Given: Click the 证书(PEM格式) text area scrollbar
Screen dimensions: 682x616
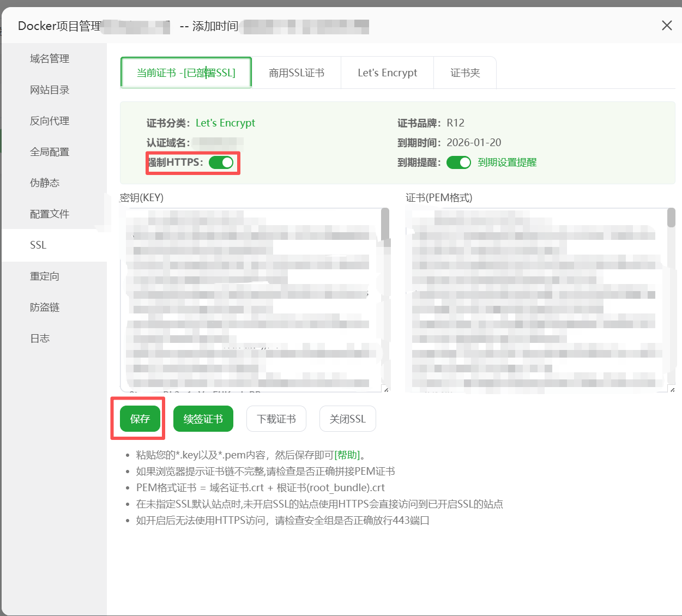Looking at the screenshot, I should pyautogui.click(x=671, y=218).
